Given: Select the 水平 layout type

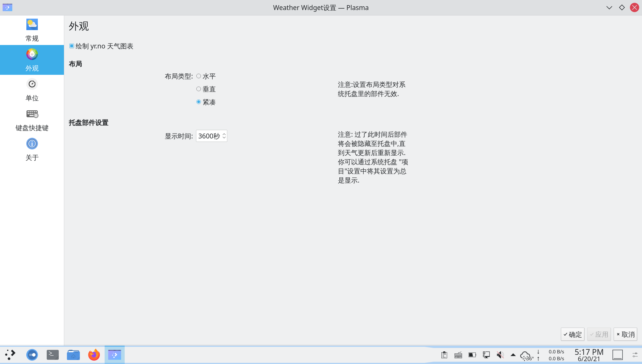Looking at the screenshot, I should click(198, 76).
